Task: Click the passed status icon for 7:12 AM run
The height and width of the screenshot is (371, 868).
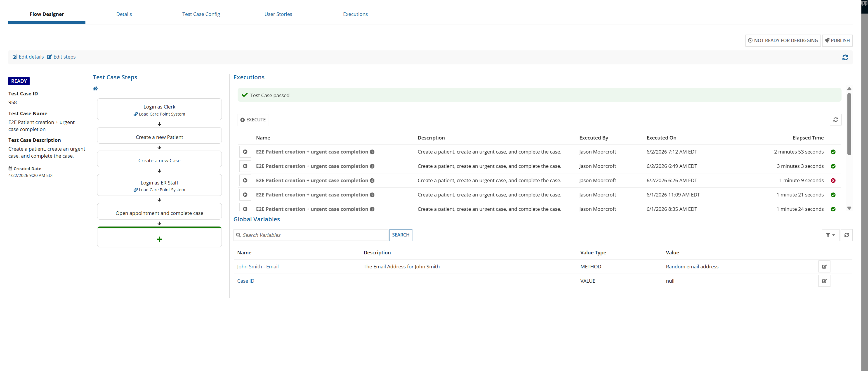Action: click(833, 152)
